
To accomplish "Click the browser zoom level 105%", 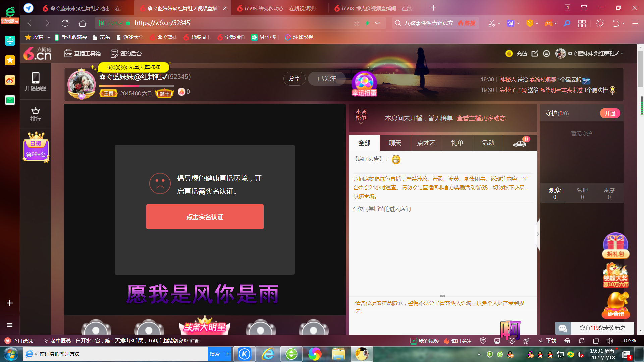I will [629, 341].
